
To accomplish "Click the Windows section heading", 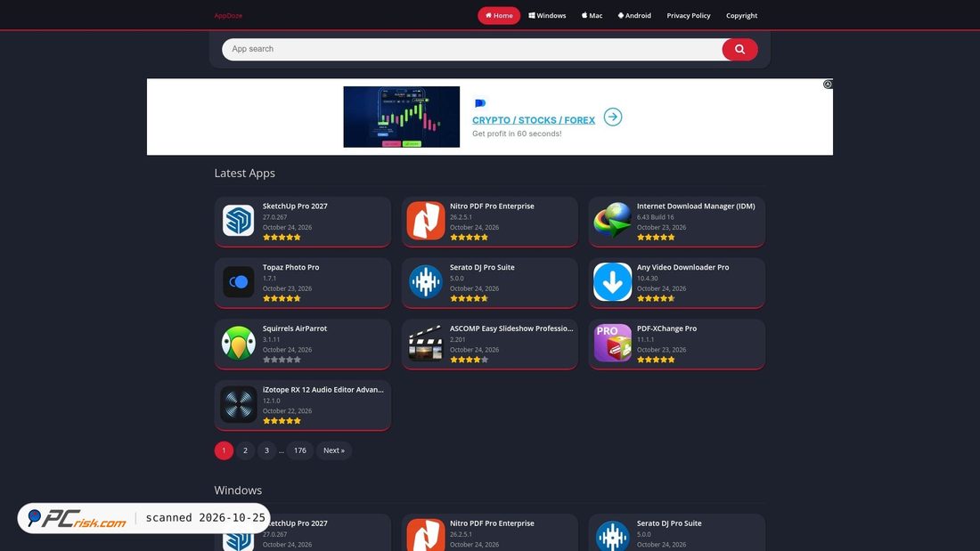I will (x=238, y=490).
